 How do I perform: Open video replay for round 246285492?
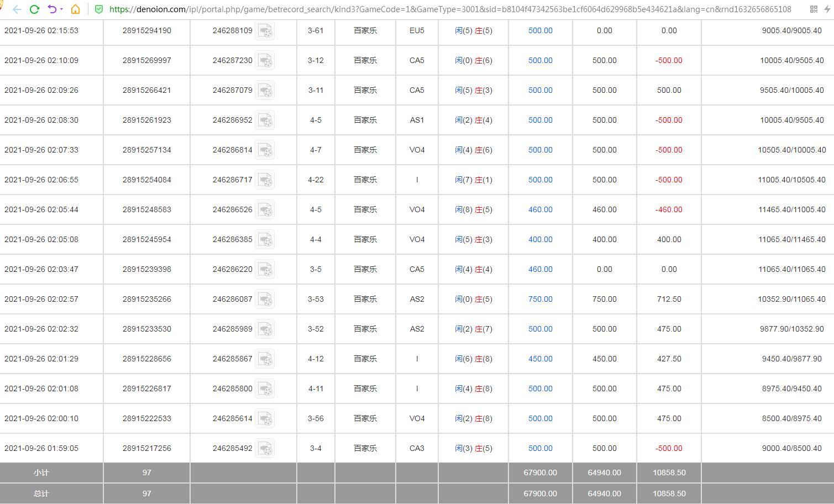point(265,449)
